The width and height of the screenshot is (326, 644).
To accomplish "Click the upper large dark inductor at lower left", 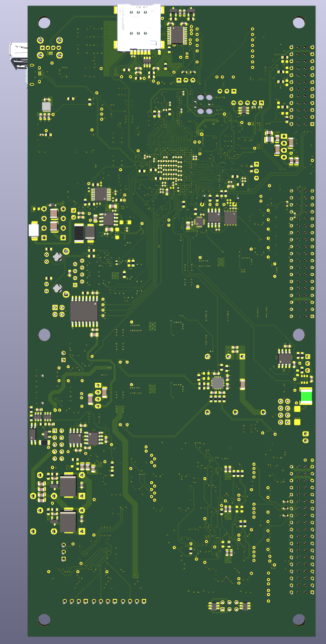I will (68, 486).
